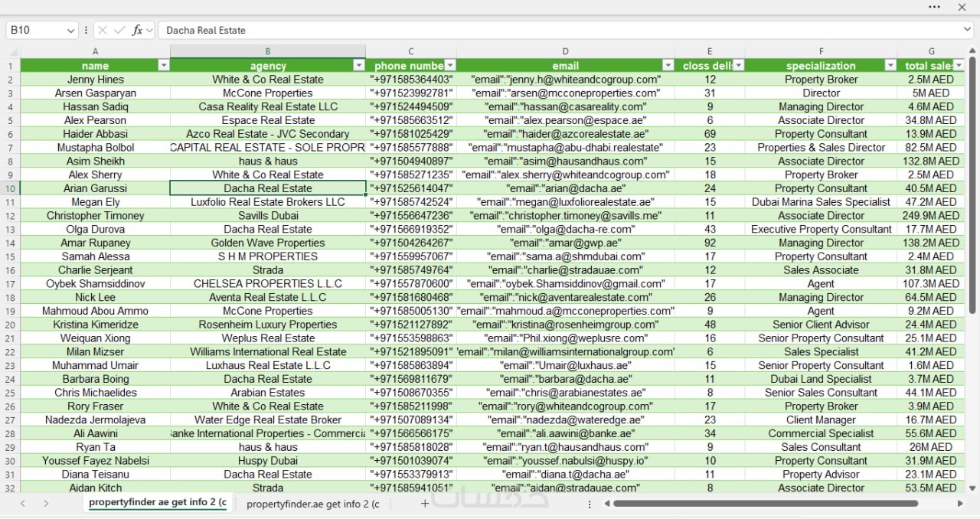Select row 20 header
The width and height of the screenshot is (980, 519).
click(x=10, y=325)
